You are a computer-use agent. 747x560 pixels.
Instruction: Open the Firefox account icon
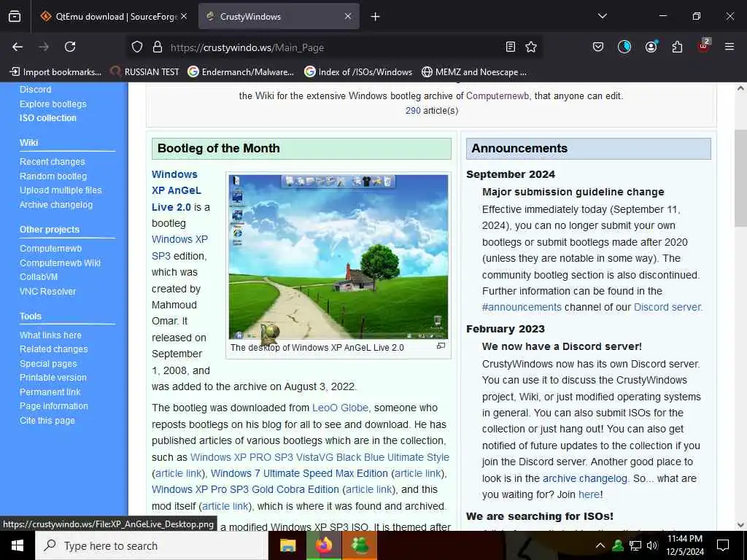[651, 47]
